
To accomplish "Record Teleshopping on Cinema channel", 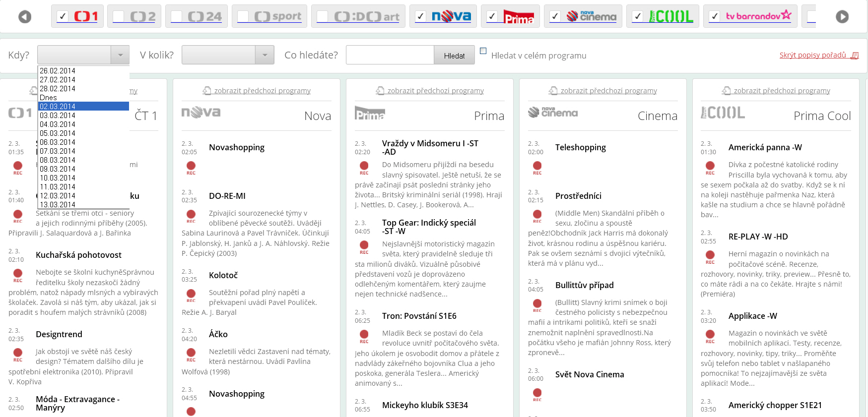I will [x=537, y=168].
